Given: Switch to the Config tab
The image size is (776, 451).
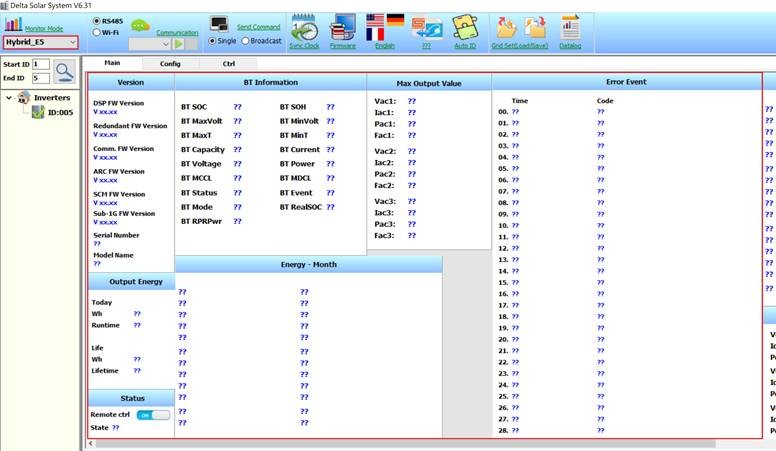Looking at the screenshot, I should point(170,63).
